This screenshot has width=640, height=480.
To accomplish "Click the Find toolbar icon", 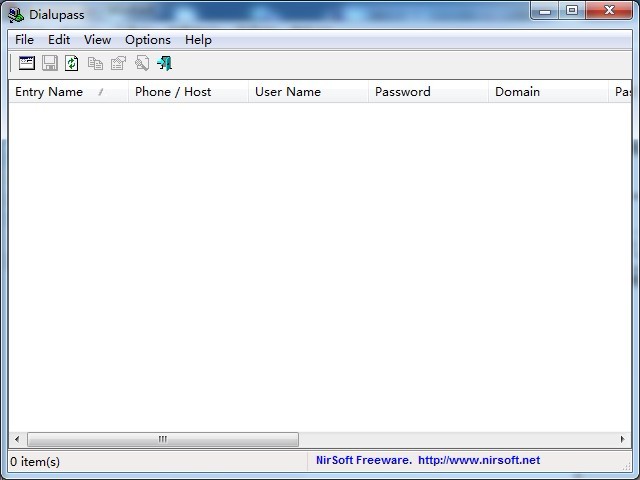I will coord(142,63).
